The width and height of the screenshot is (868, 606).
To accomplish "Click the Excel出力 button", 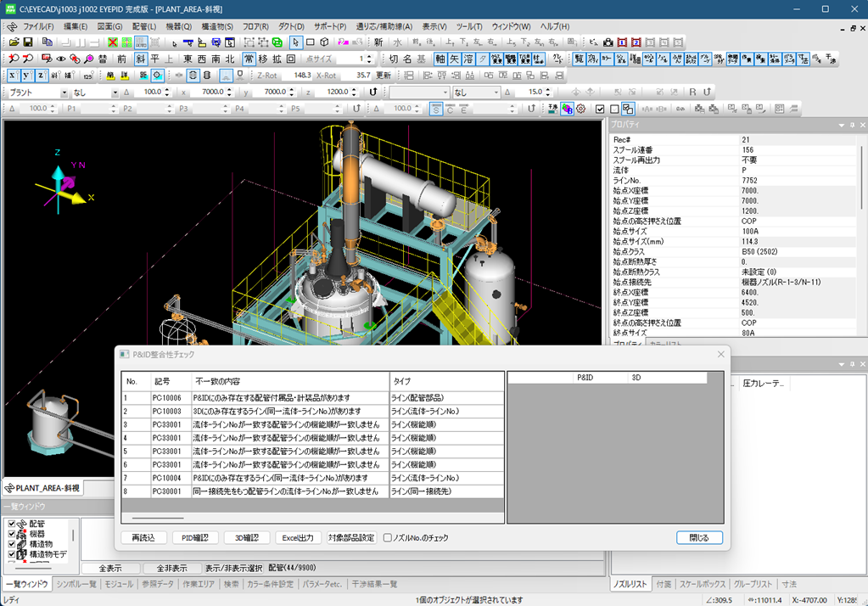I will coord(298,538).
